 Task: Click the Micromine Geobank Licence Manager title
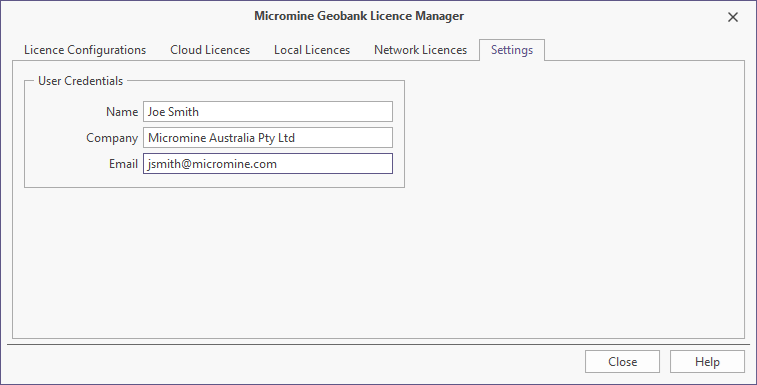coord(359,16)
